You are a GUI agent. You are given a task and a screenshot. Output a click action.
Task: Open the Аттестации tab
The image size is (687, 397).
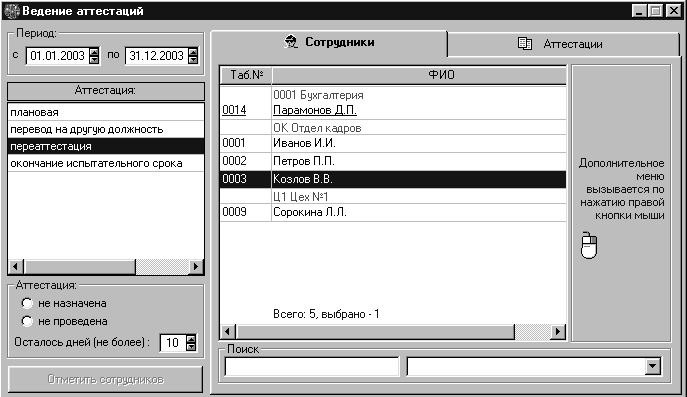click(563, 44)
